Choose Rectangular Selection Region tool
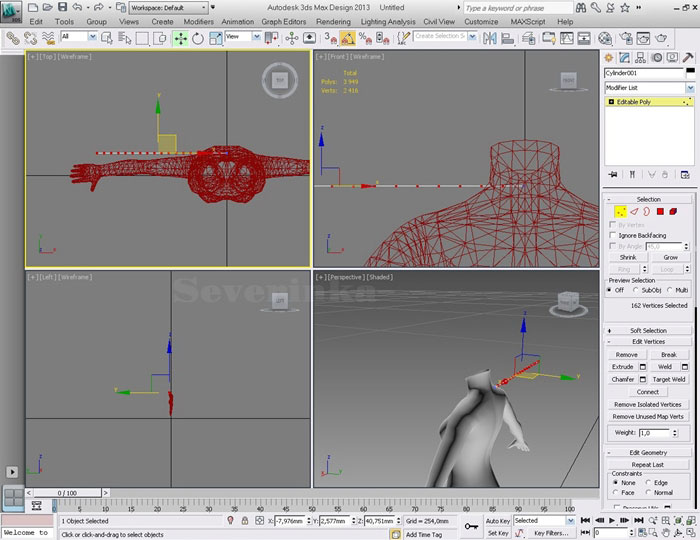This screenshot has height=540, width=700. click(x=142, y=38)
